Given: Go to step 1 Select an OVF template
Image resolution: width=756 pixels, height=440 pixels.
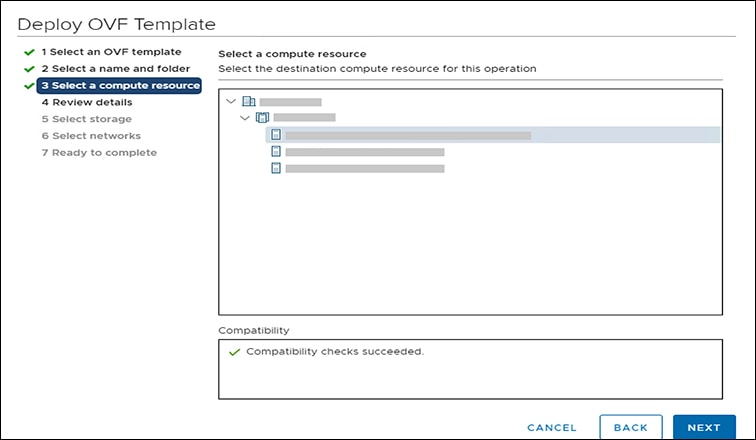Looking at the screenshot, I should pos(111,52).
